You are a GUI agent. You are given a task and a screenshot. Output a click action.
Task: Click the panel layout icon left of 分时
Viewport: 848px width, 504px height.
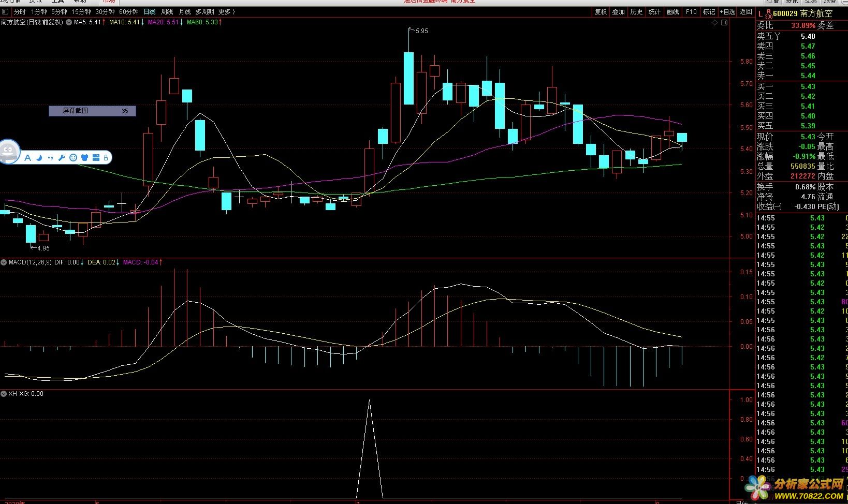click(x=5, y=11)
